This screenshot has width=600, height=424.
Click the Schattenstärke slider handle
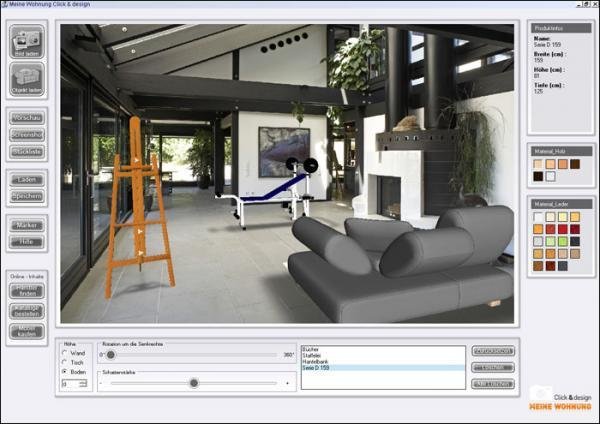pyautogui.click(x=194, y=383)
